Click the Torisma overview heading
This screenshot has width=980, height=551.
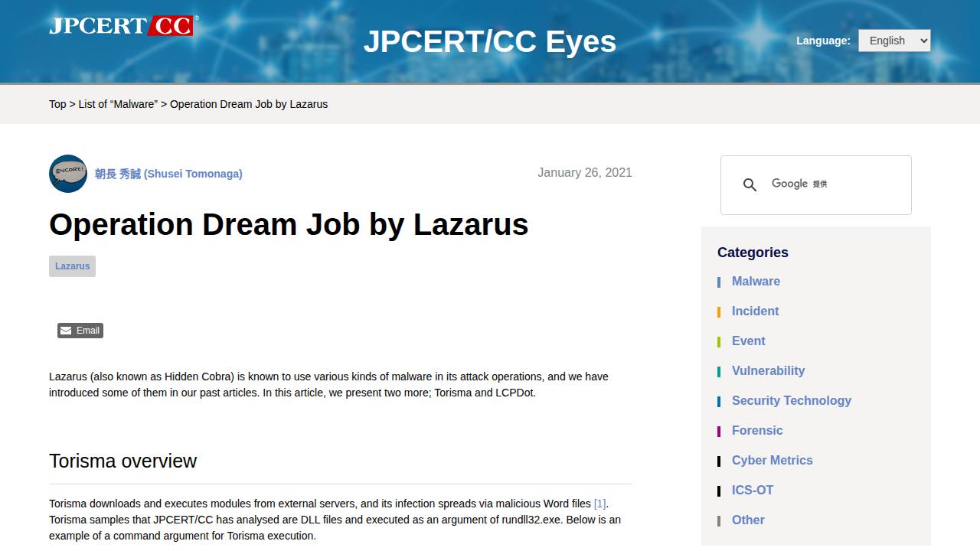122,461
